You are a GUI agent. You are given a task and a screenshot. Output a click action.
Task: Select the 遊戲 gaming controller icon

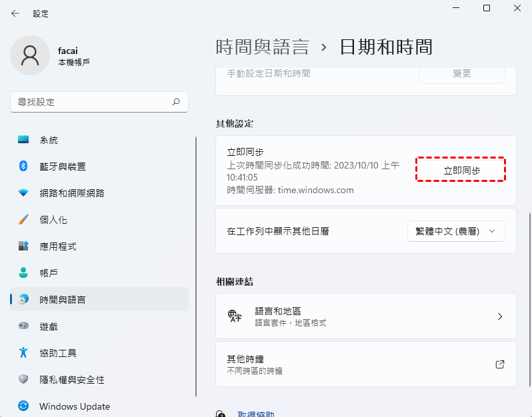24,326
